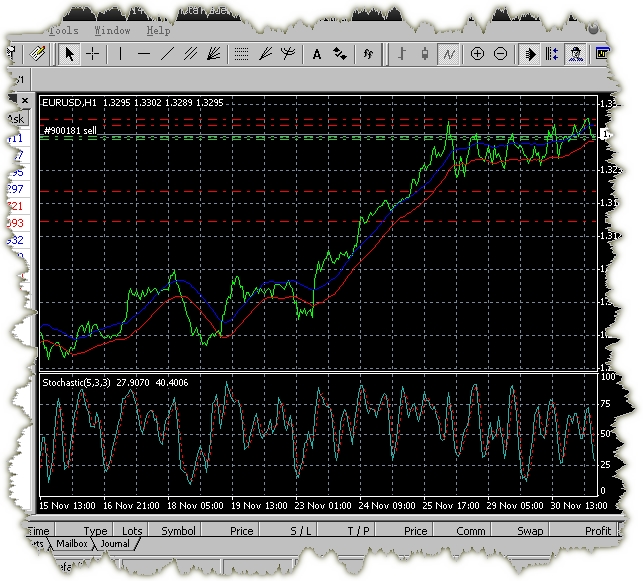
Task: Open the Window menu
Action: pos(112,30)
